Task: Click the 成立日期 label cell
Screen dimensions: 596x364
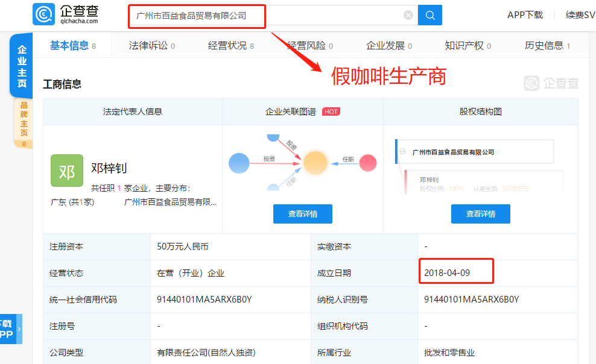Action: 364,273
